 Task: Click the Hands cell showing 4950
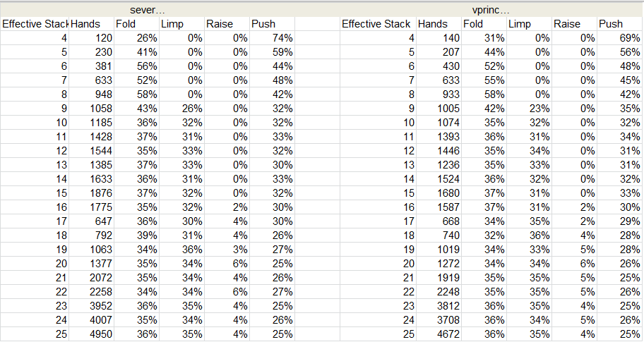click(x=93, y=334)
